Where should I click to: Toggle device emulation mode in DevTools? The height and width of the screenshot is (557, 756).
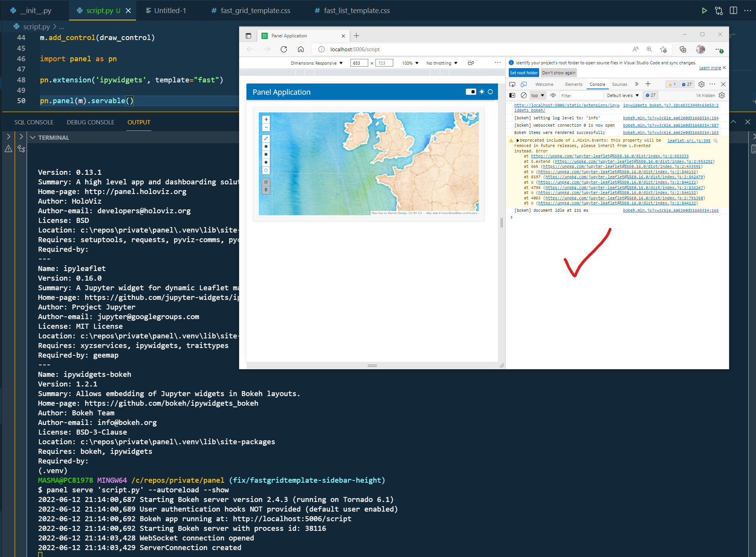coord(524,84)
